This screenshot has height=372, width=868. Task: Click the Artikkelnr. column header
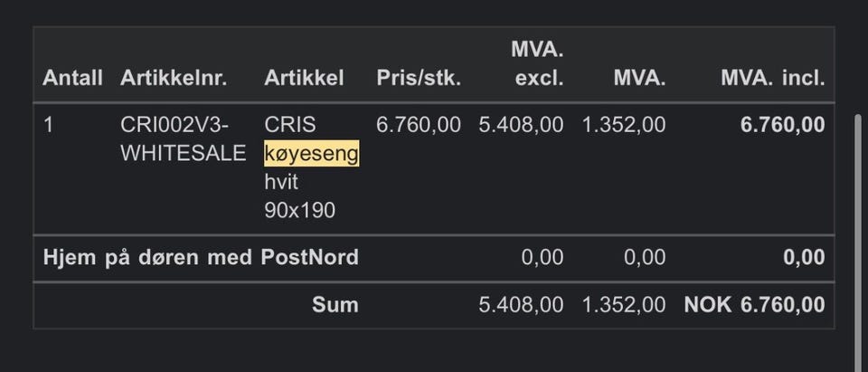coord(172,79)
